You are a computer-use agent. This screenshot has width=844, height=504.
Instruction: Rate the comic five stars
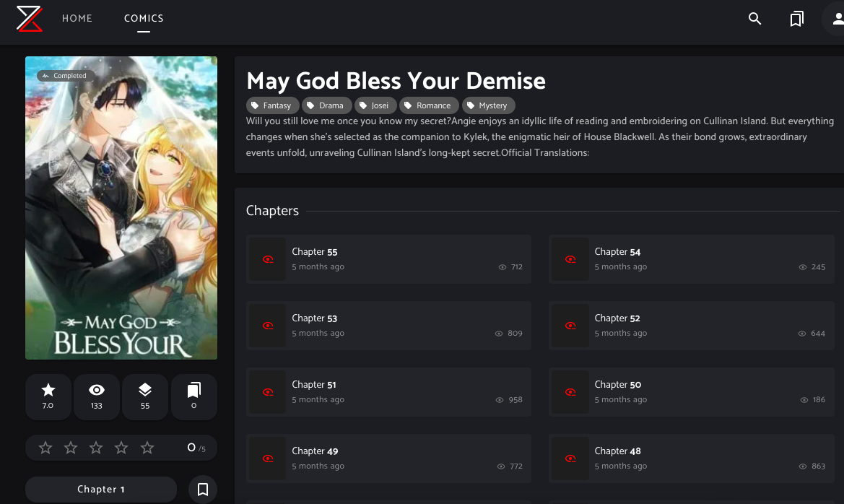(147, 448)
